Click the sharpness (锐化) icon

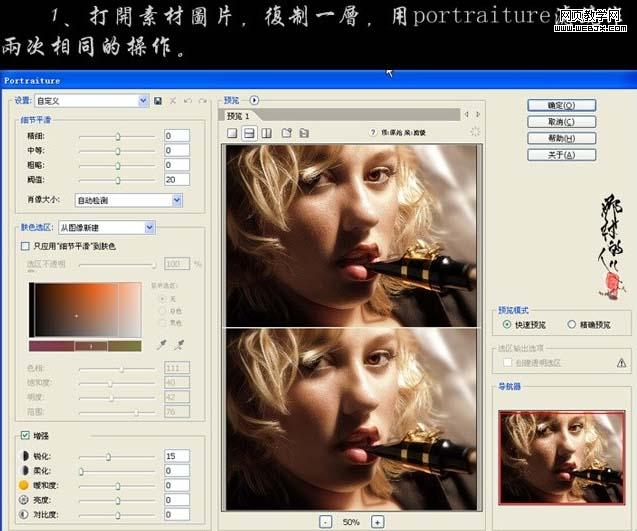point(24,456)
